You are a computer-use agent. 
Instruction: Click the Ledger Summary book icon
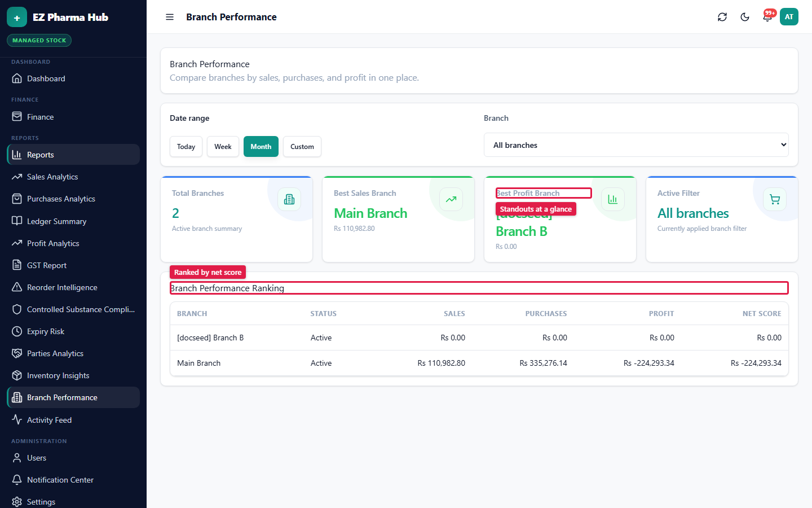tap(17, 221)
